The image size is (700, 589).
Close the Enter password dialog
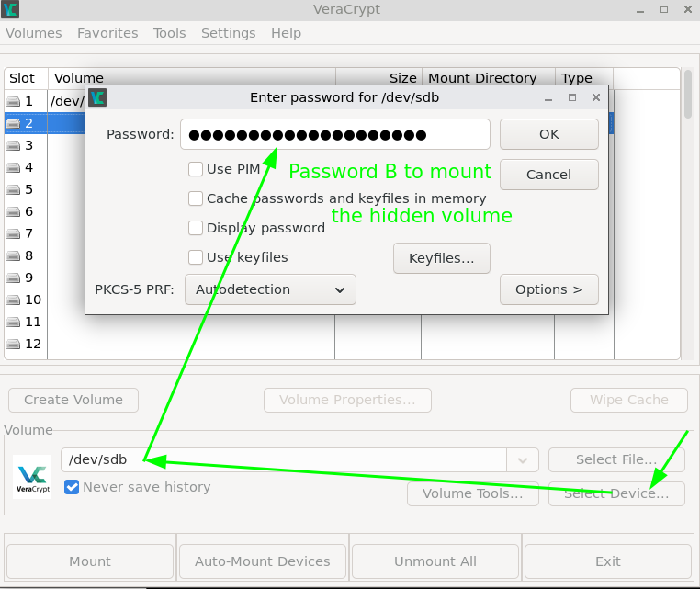point(596,97)
